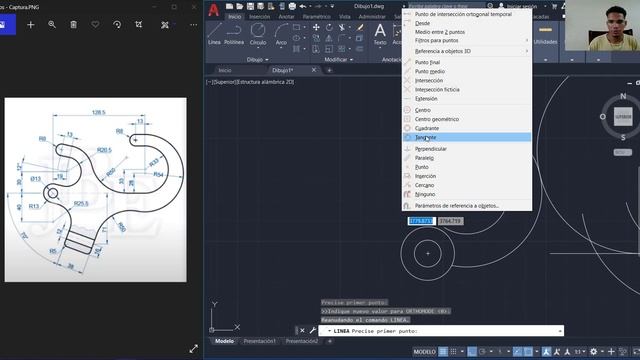
Task: Toggle object snap tracking in status bar
Action: coord(517,351)
